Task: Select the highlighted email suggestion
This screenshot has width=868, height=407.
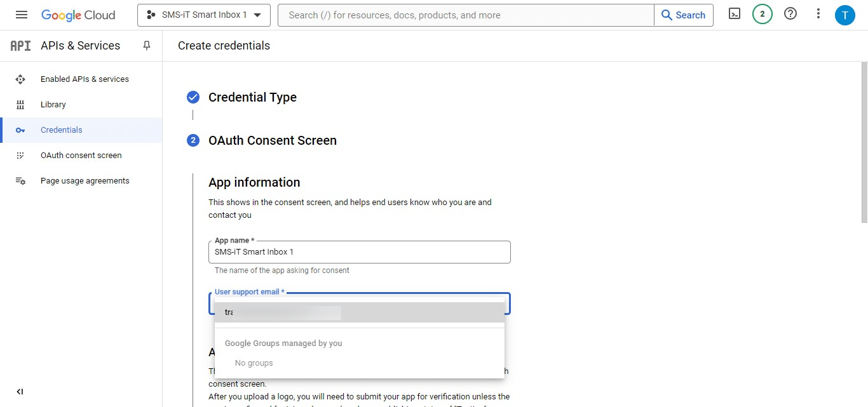Action: (x=280, y=312)
